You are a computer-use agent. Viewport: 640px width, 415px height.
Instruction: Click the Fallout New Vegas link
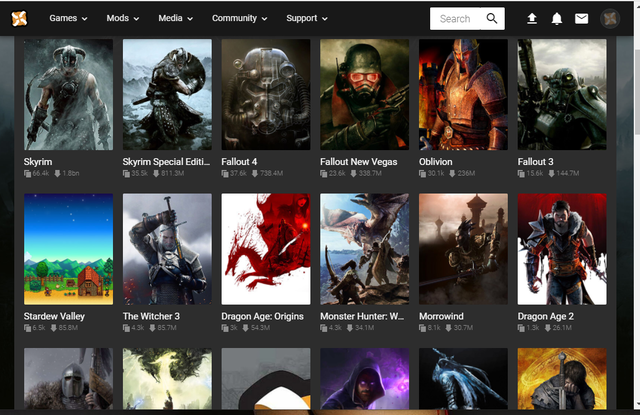coord(358,161)
